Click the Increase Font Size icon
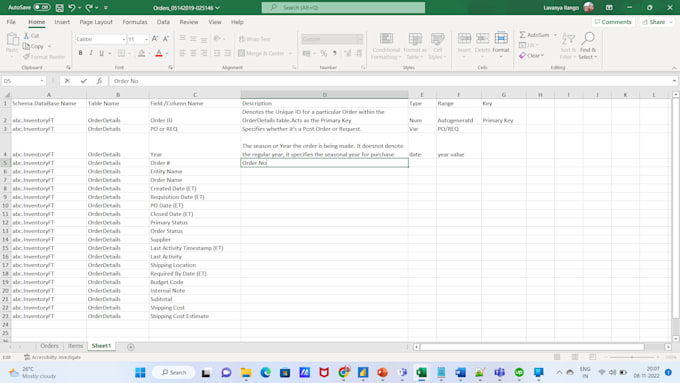Screen dimensions: 680x383 pyautogui.click(x=155, y=39)
